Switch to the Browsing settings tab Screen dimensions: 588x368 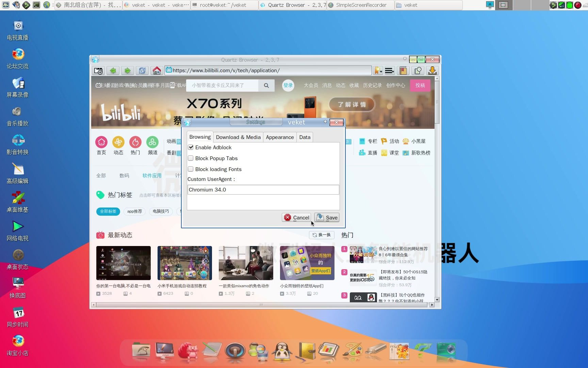(x=200, y=137)
